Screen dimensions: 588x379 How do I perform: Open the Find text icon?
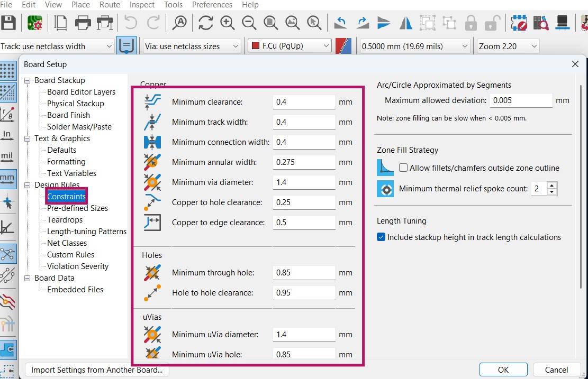179,23
